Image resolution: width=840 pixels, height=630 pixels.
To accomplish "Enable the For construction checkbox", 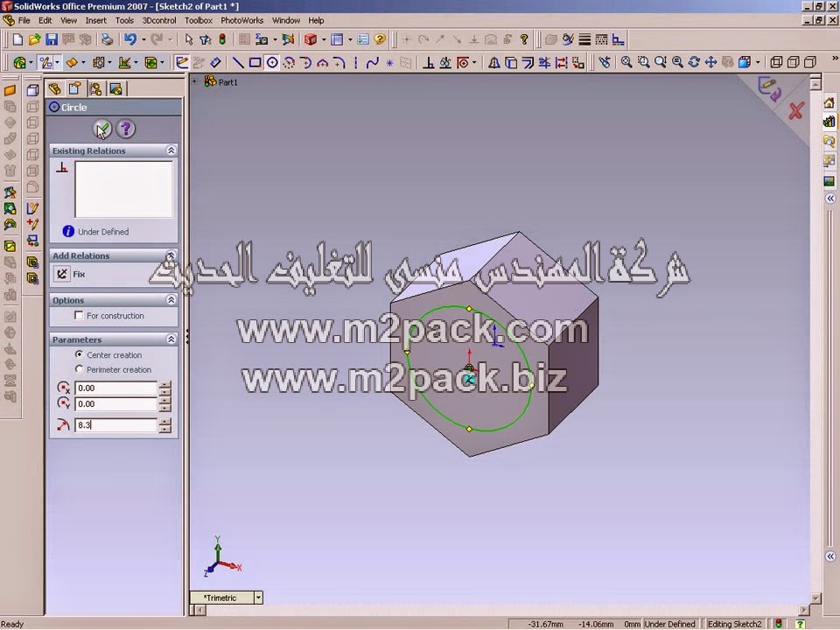I will pyautogui.click(x=80, y=316).
